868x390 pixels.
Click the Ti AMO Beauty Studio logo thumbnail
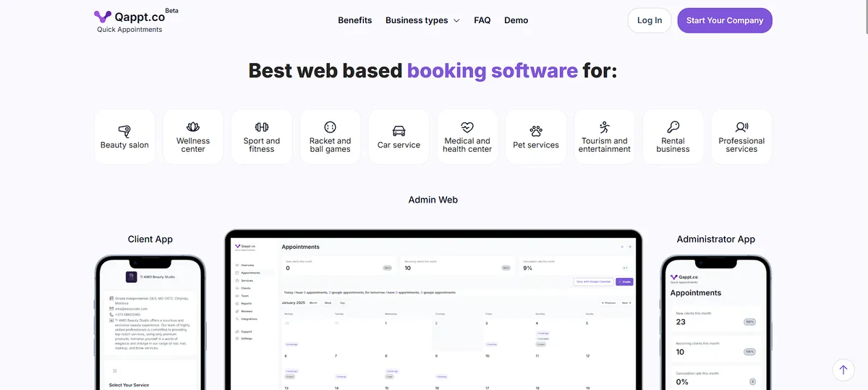tap(131, 276)
